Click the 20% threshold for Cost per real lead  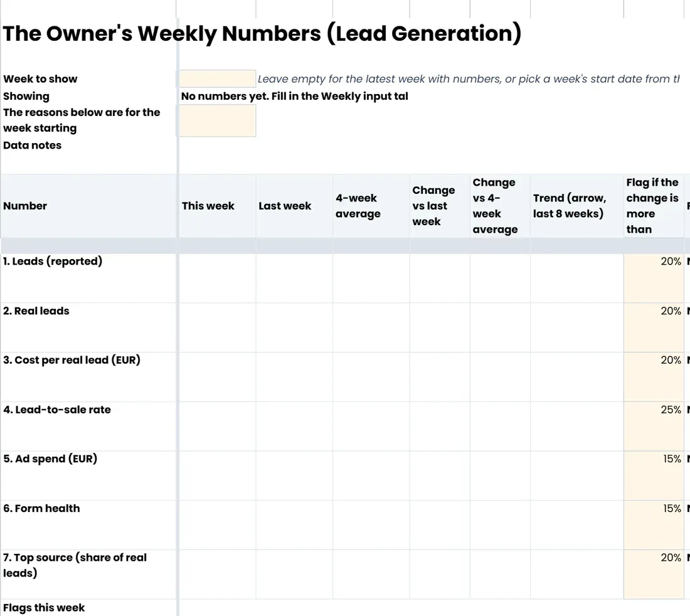point(654,376)
